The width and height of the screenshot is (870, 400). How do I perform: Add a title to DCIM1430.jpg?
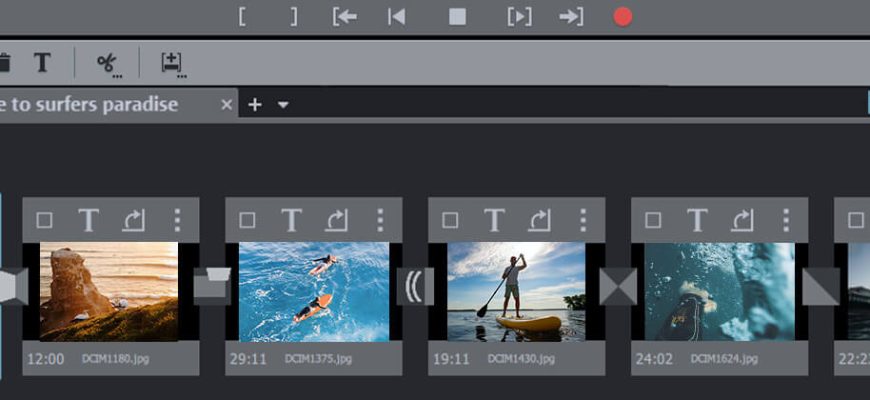coord(494,220)
